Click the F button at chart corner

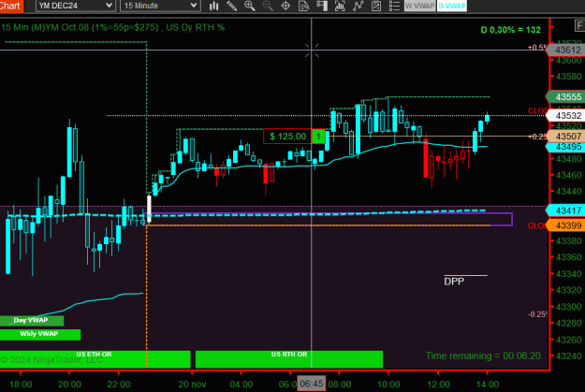pos(579,26)
